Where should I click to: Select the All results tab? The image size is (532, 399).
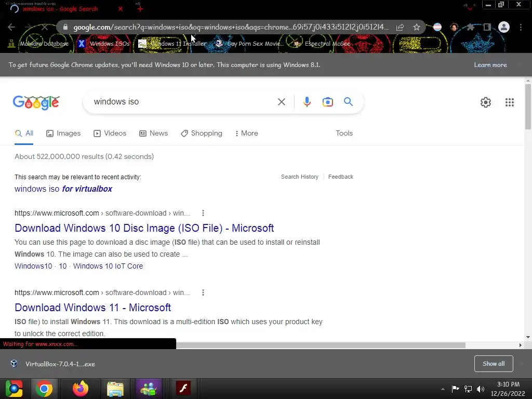(24, 134)
